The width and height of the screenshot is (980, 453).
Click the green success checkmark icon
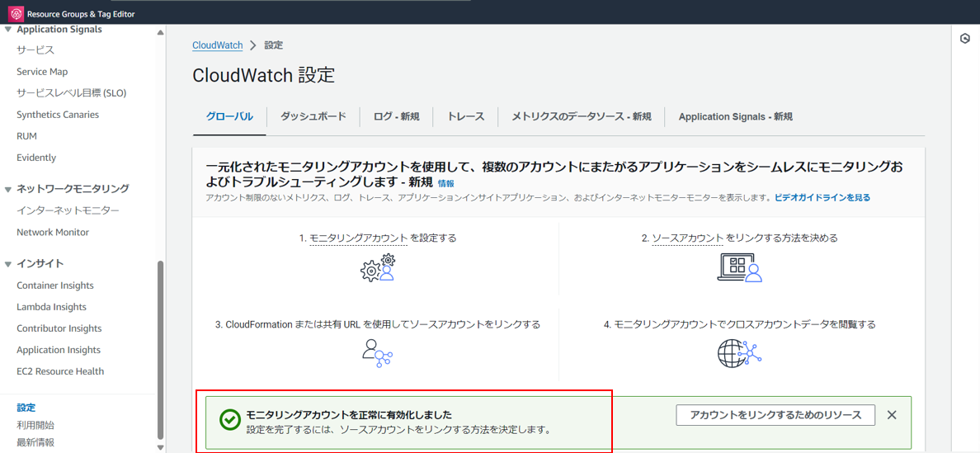(x=230, y=421)
